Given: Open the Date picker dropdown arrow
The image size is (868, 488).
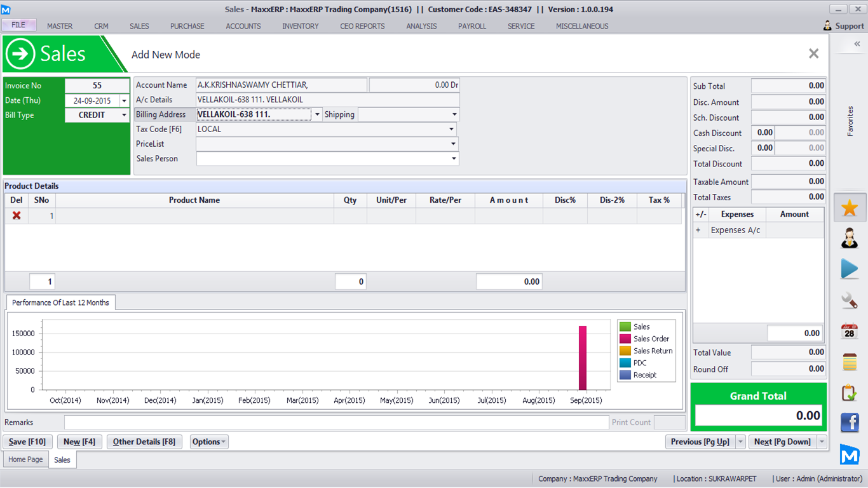Looking at the screenshot, I should 123,101.
